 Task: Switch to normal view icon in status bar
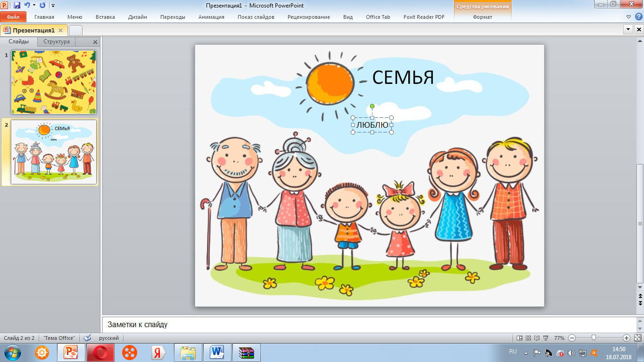[520, 338]
